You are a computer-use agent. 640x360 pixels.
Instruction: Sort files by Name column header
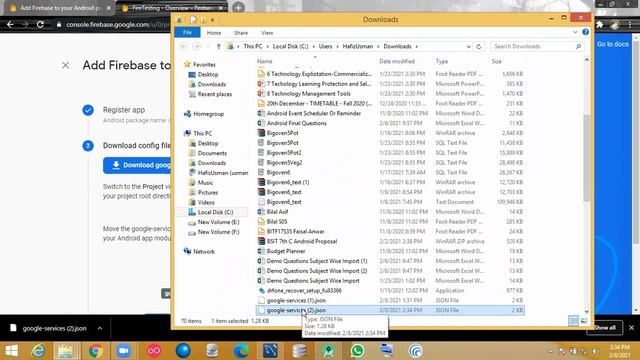tap(264, 61)
